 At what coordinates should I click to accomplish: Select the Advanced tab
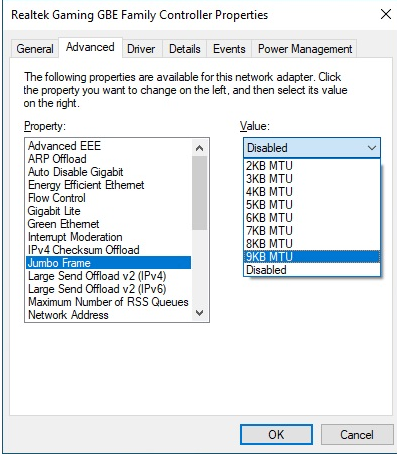tap(90, 47)
